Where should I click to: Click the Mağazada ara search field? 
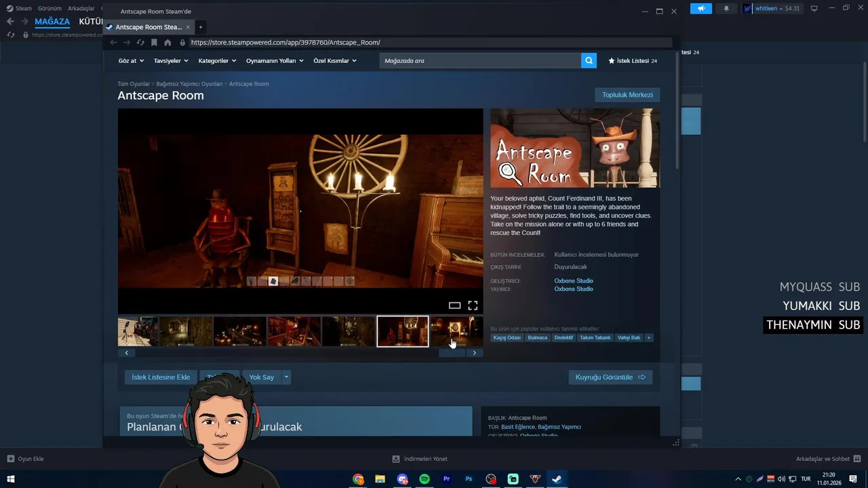(480, 60)
